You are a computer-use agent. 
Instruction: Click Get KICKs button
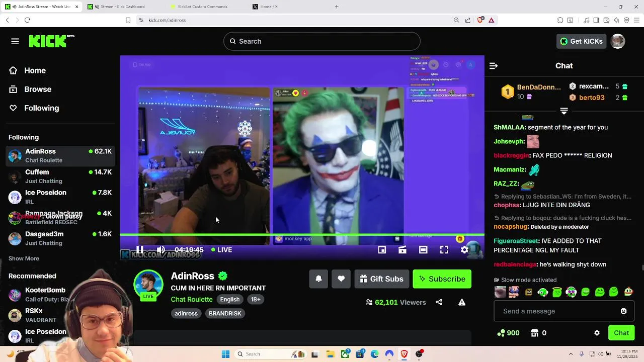581,41
